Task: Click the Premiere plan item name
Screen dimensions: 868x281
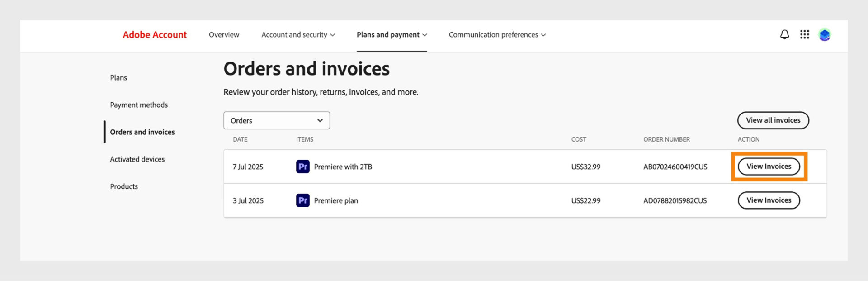Action: coord(336,201)
